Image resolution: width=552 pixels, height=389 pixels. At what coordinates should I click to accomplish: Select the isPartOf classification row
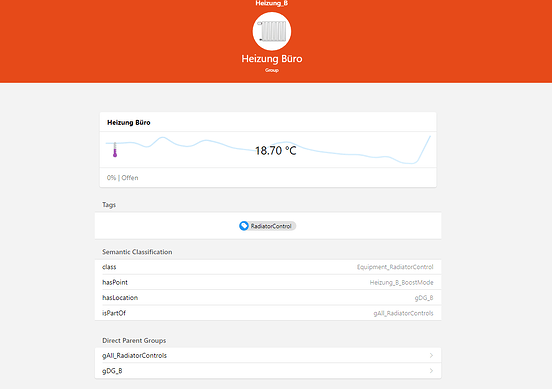268,313
